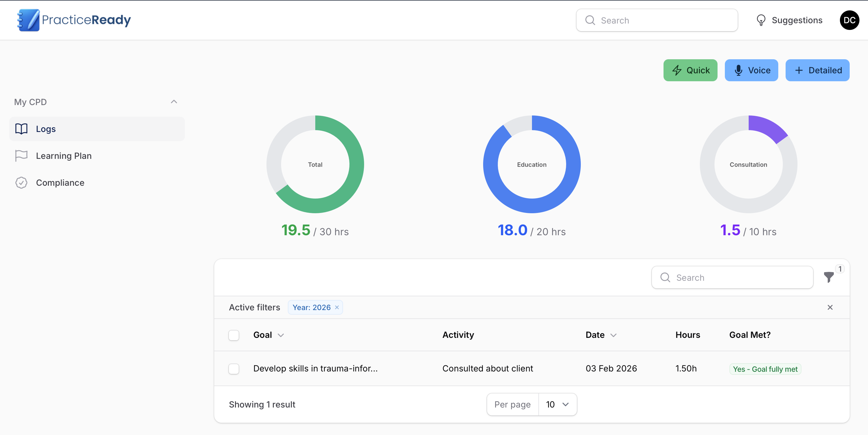Viewport: 868px width, 435px height.
Task: Click the Voice microphone icon
Action: tap(738, 70)
